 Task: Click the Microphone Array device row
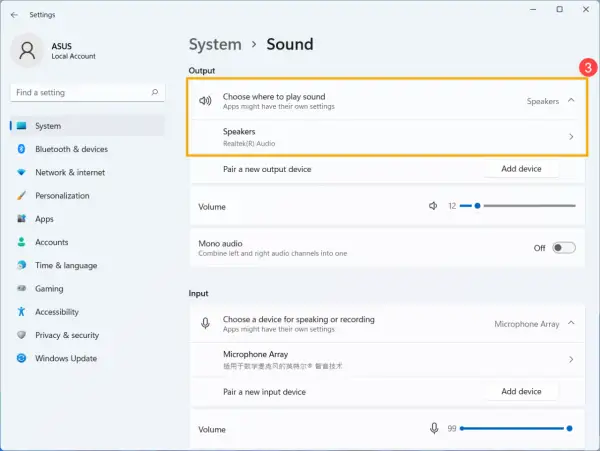point(387,360)
